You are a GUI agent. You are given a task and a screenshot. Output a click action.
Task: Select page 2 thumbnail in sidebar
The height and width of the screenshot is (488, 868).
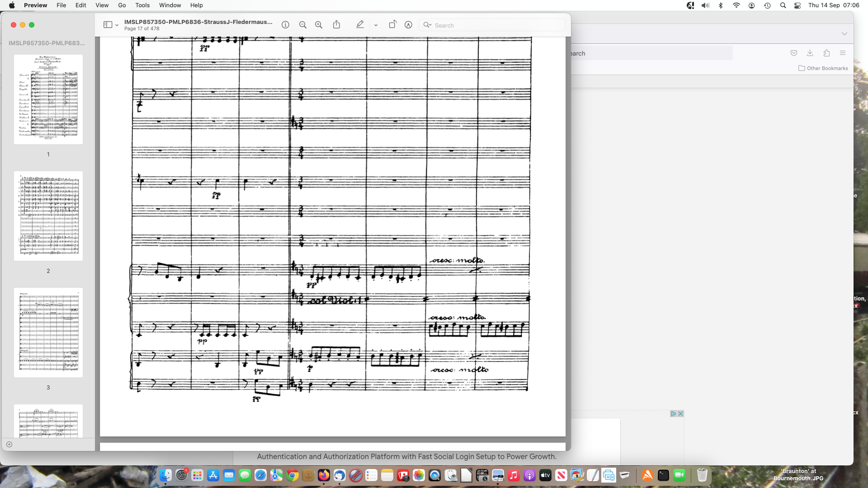(48, 216)
